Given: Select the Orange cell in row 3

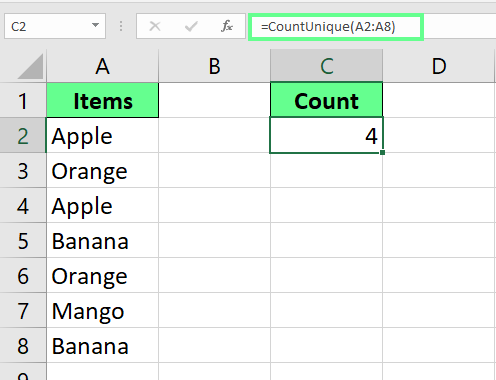Looking at the screenshot, I should [x=103, y=171].
